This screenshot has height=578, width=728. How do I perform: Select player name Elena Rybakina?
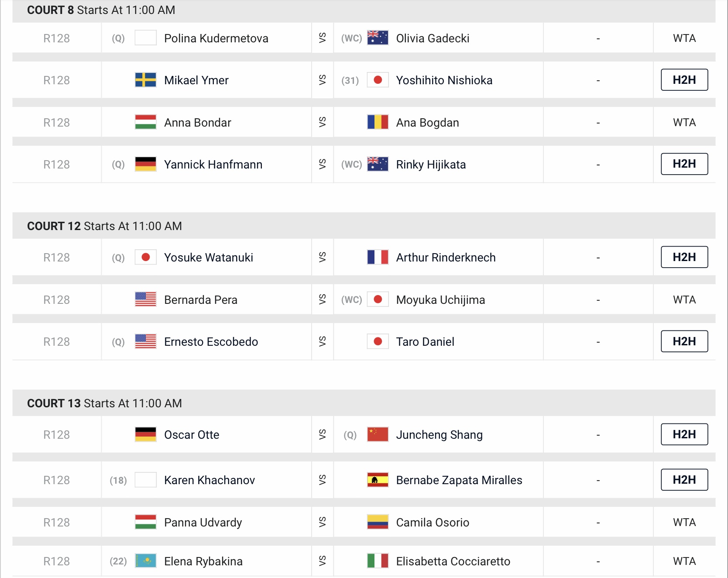pos(203,561)
